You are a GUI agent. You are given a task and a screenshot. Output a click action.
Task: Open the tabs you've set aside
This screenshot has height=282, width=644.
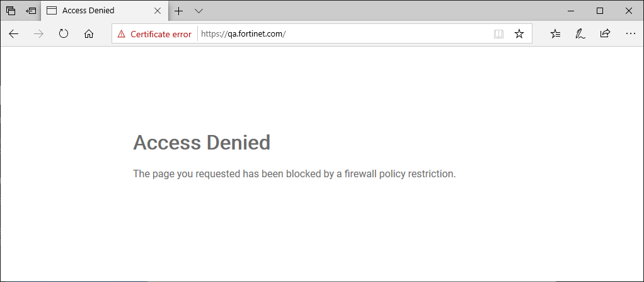click(11, 11)
